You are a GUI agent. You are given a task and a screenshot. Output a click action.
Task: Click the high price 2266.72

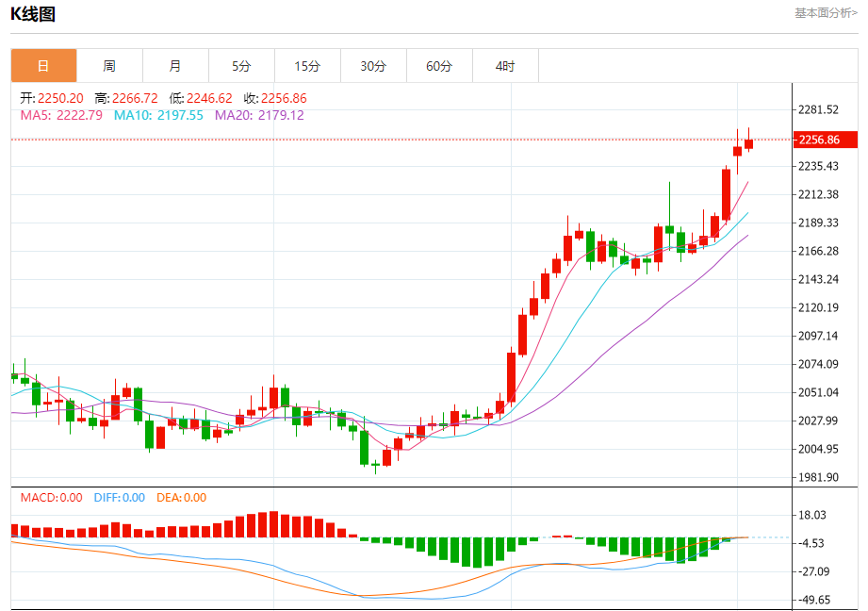point(135,99)
